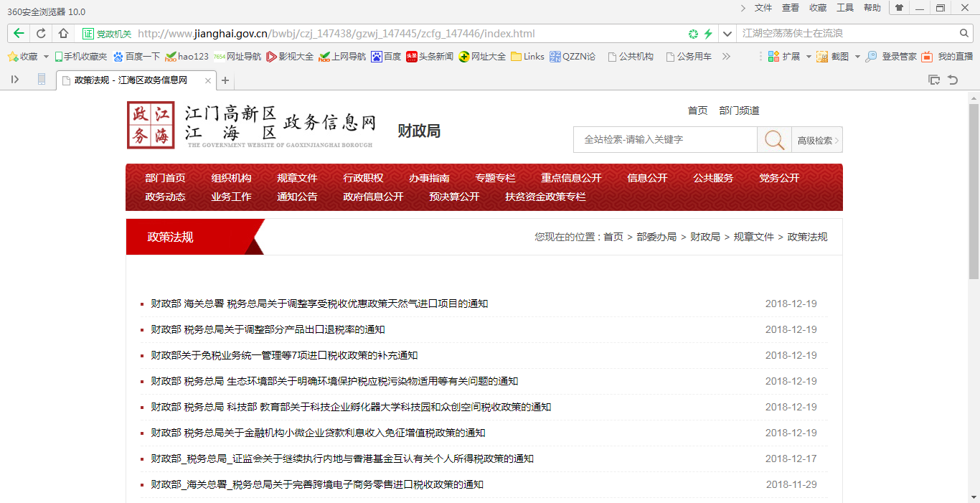Viewport: 980px width, 503px height.
Task: Expand the 收藏 favorites dropdown arrow
Action: pyautogui.click(x=47, y=57)
